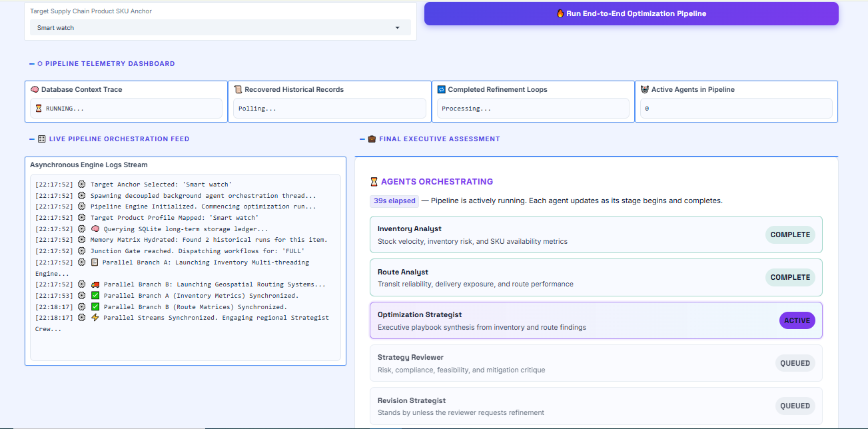Click the dropdown arrow of the SKU Anchor selector

click(398, 28)
